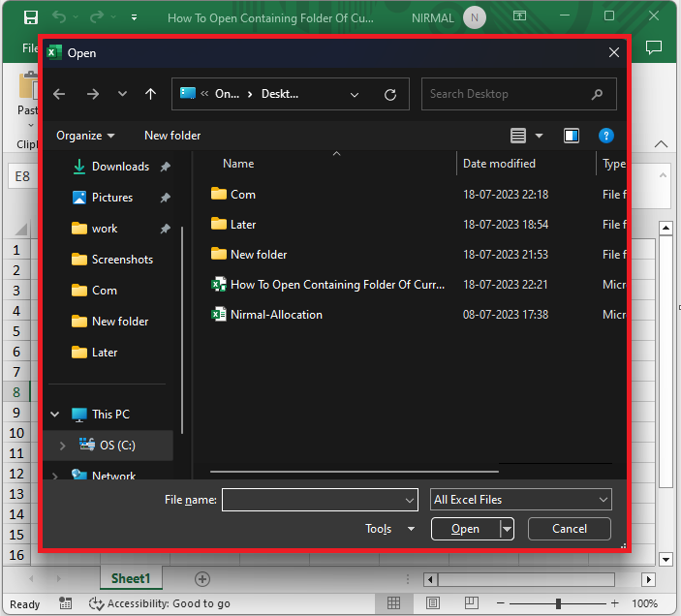This screenshot has width=681, height=616.
Task: Add a new sheet with plus icon
Action: click(x=202, y=579)
